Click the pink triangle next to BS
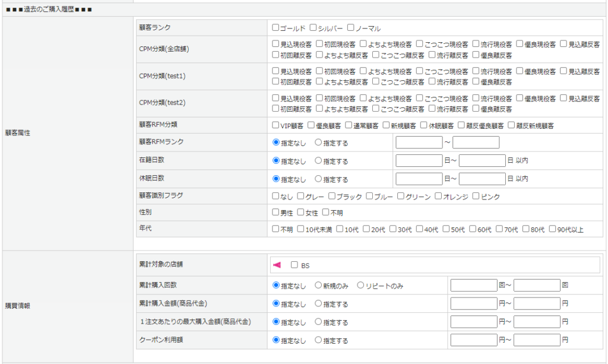608x364 pixels. click(276, 265)
